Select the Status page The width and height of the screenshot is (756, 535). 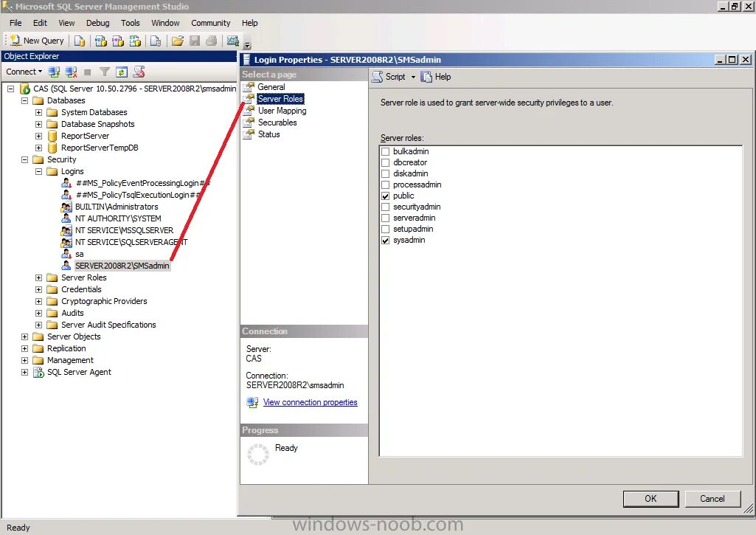[x=268, y=134]
